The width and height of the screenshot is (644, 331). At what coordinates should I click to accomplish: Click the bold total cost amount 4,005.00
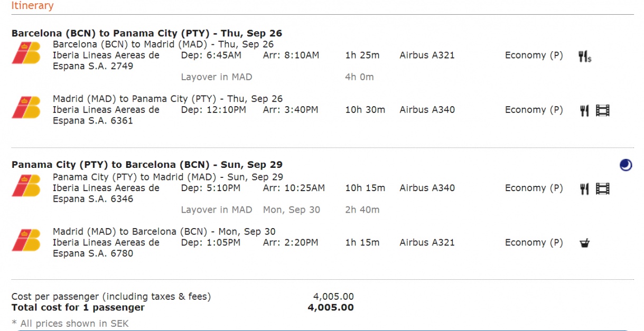point(331,308)
